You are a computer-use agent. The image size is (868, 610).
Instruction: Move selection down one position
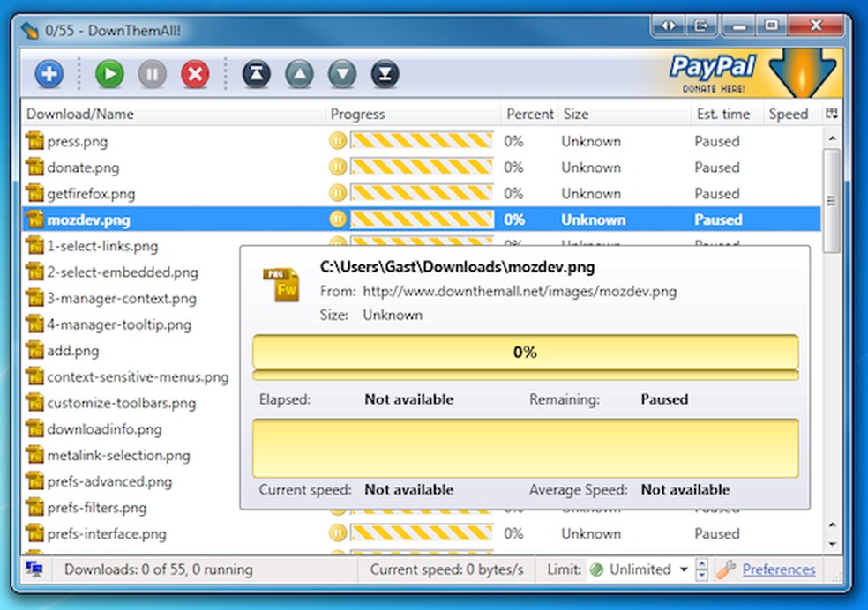pyautogui.click(x=342, y=74)
